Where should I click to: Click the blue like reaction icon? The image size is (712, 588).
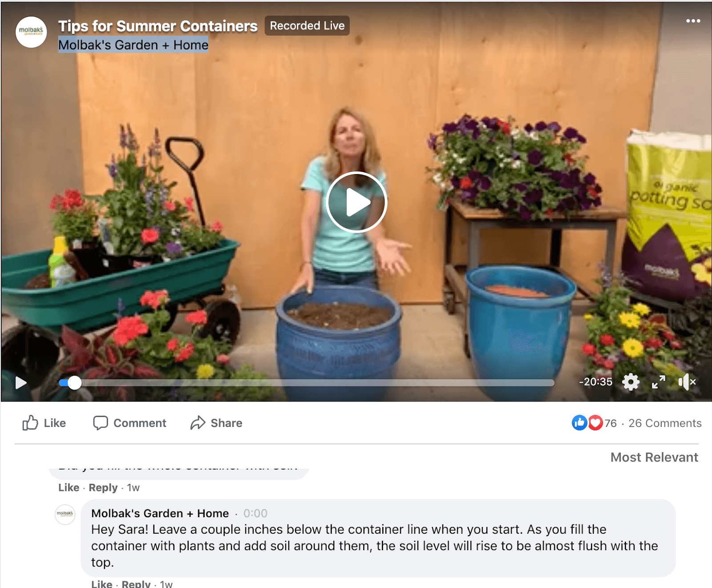coord(579,423)
